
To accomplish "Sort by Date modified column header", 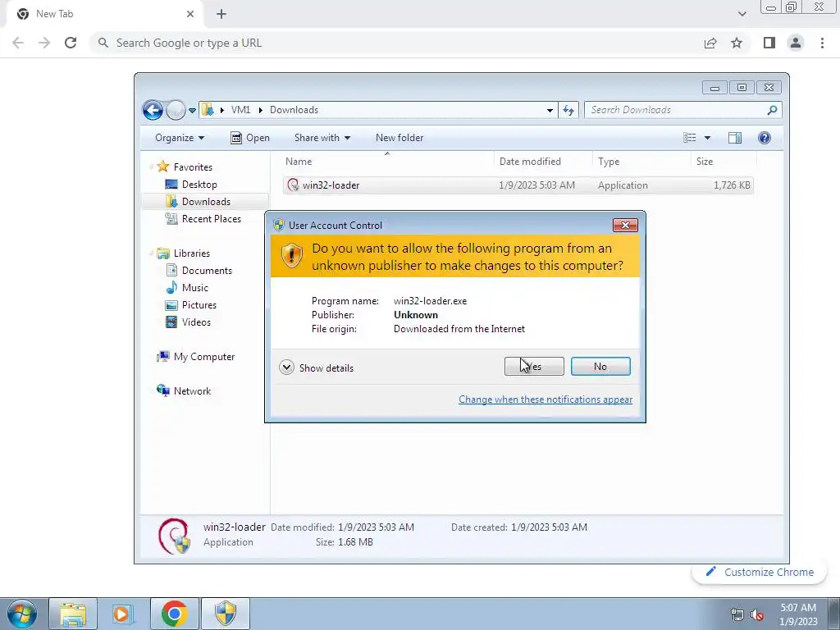I will 543,162.
